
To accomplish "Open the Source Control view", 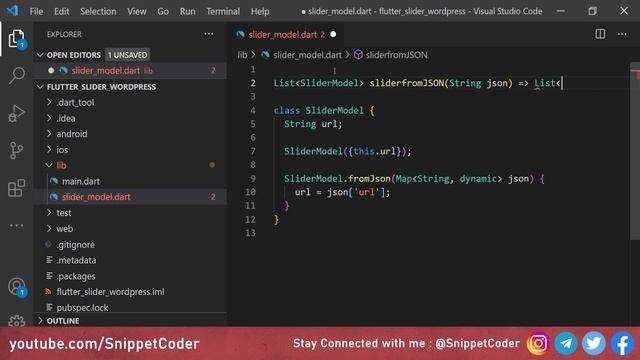I will (16, 151).
